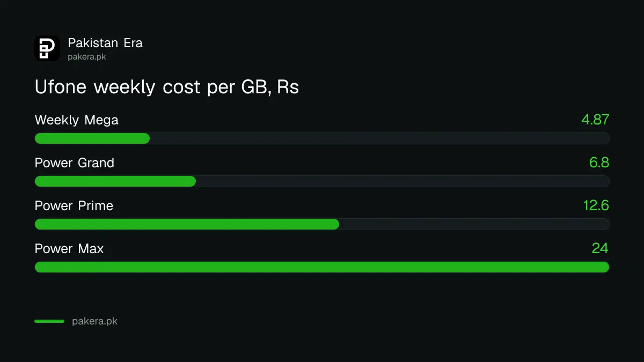
Task: Select the Power Prime label
Action: pos(74,205)
